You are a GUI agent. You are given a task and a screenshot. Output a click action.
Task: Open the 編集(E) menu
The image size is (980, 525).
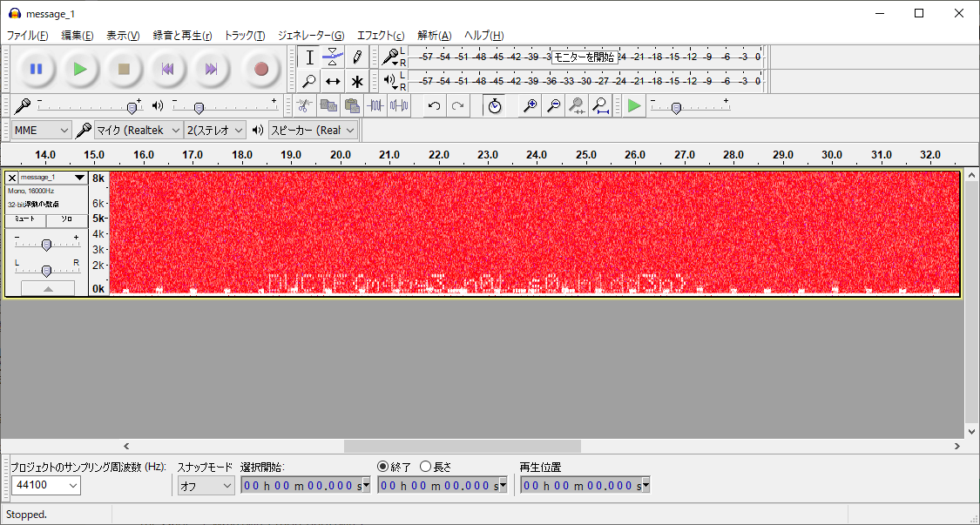pos(78,36)
